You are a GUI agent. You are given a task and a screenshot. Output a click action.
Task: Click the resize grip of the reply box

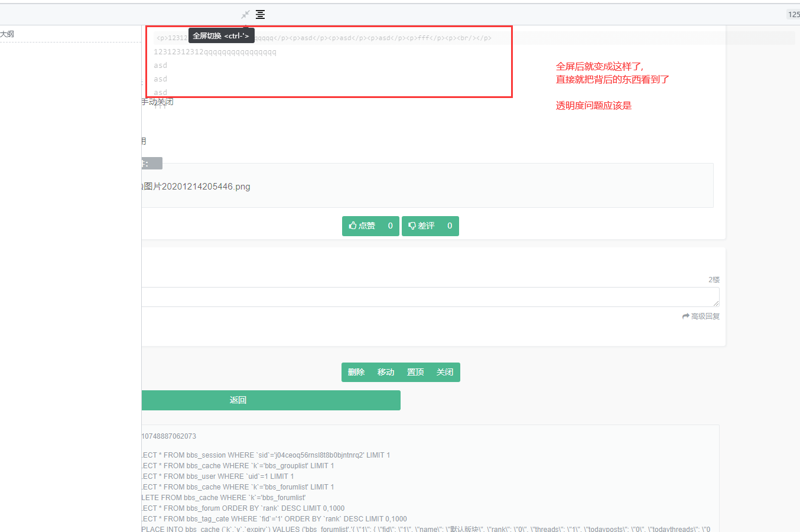pyautogui.click(x=716, y=302)
